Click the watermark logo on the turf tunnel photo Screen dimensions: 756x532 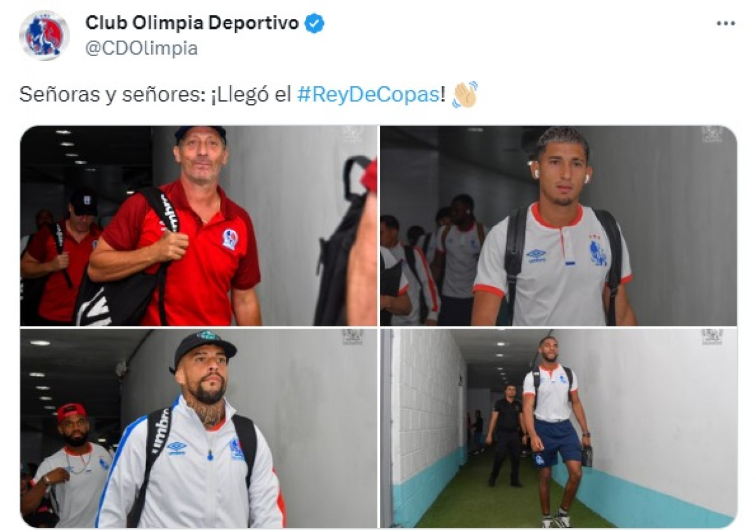point(713,337)
